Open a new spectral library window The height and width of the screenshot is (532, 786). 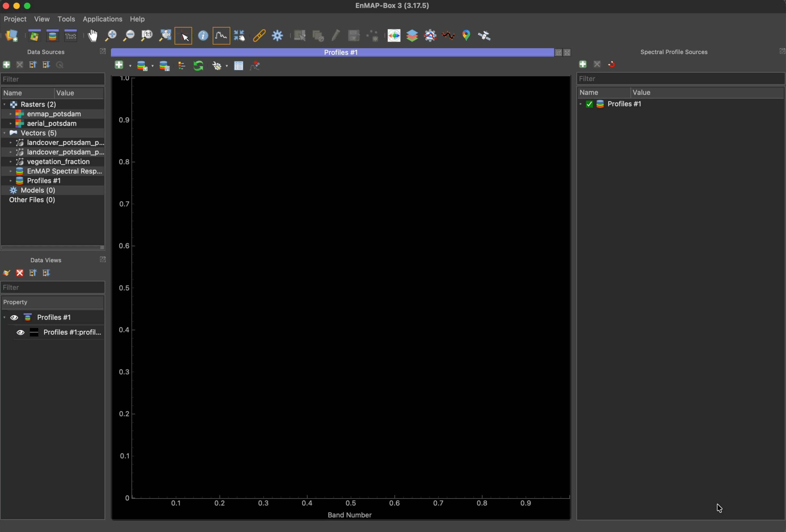click(x=53, y=36)
